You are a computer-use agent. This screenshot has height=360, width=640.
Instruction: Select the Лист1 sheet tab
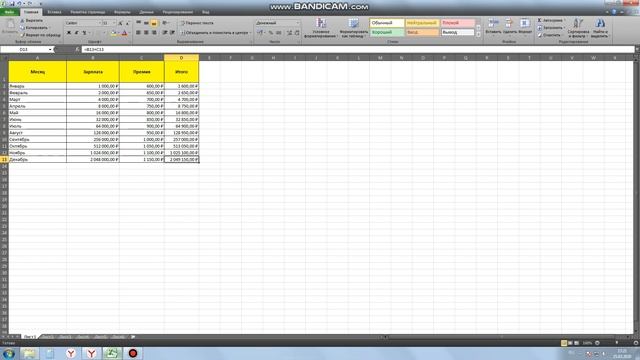pyautogui.click(x=30, y=337)
